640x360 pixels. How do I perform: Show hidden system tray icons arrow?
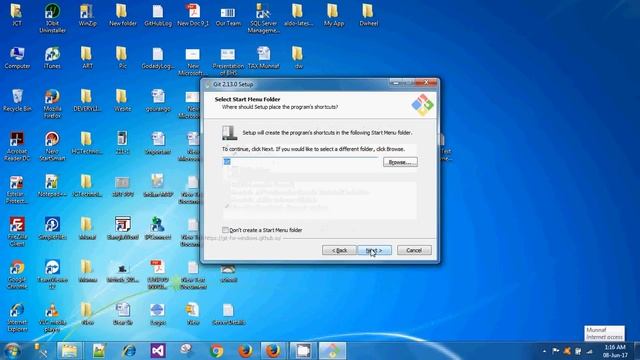(x=544, y=351)
